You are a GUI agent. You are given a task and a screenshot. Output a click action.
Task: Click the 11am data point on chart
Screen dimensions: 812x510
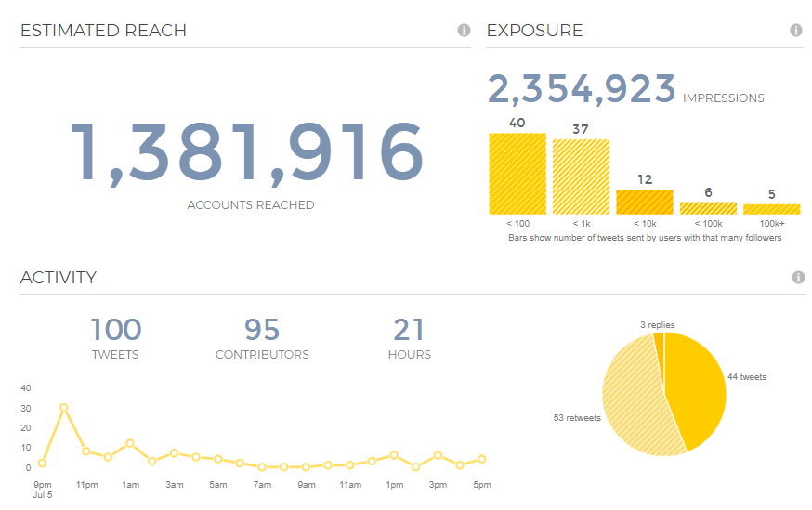(x=350, y=465)
